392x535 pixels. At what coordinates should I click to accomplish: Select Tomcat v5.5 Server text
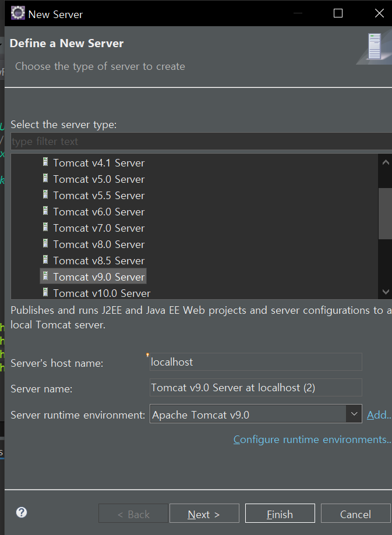pos(98,196)
